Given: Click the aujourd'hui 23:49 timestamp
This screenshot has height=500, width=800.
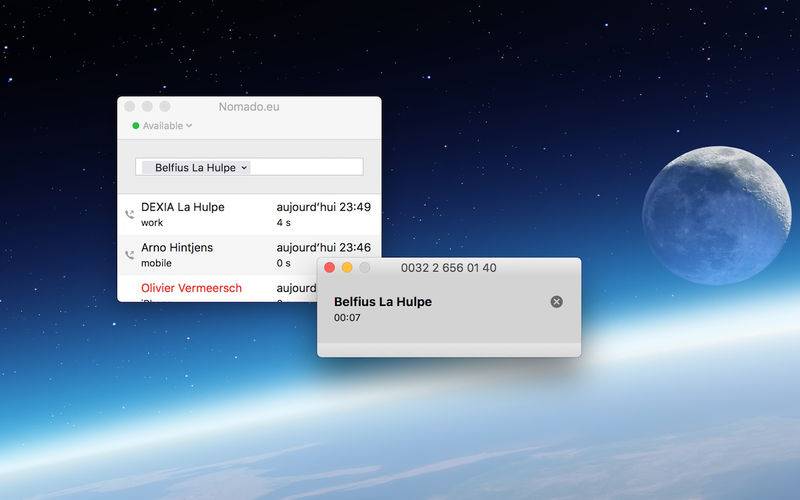Looking at the screenshot, I should [x=323, y=207].
